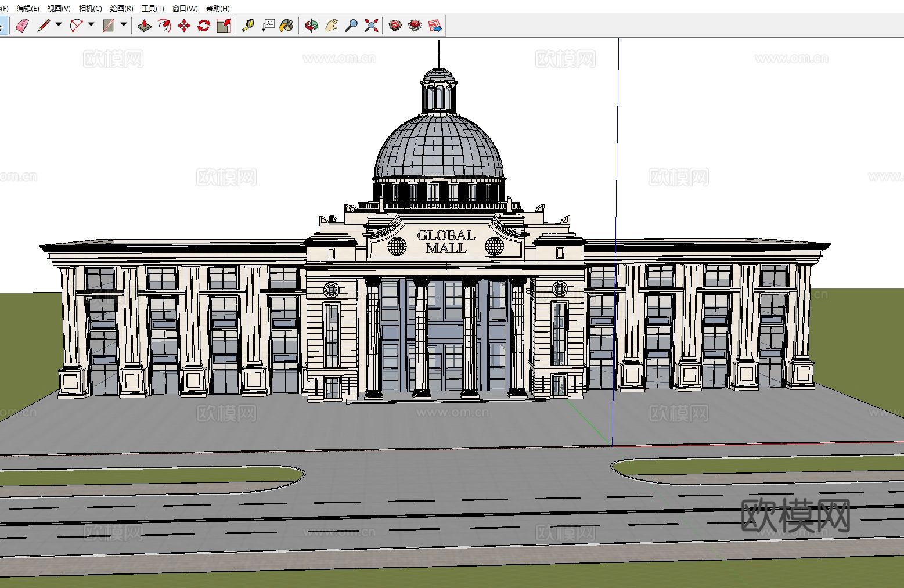Viewport: 904px width, 588px height.
Task: Select the Arc tool
Action: 76,26
